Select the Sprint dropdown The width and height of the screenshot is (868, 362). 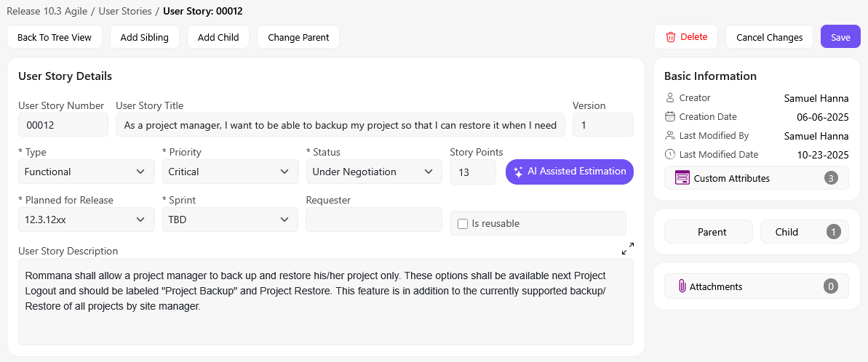pyautogui.click(x=229, y=220)
